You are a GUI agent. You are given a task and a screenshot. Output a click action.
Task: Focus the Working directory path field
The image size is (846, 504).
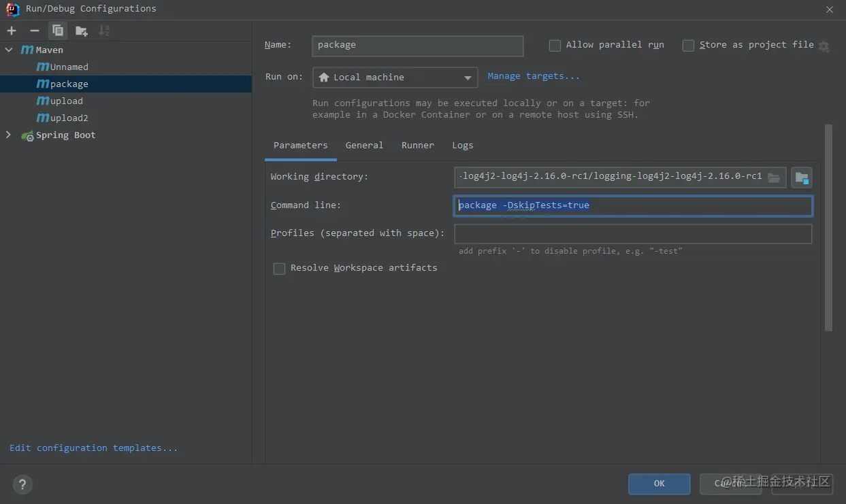620,177
